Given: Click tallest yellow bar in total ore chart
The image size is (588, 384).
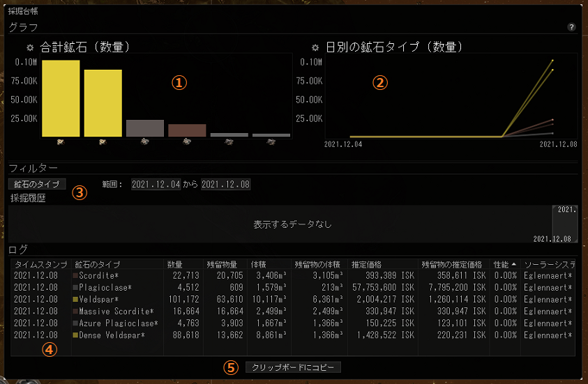Looking at the screenshot, I should pyautogui.click(x=61, y=98).
